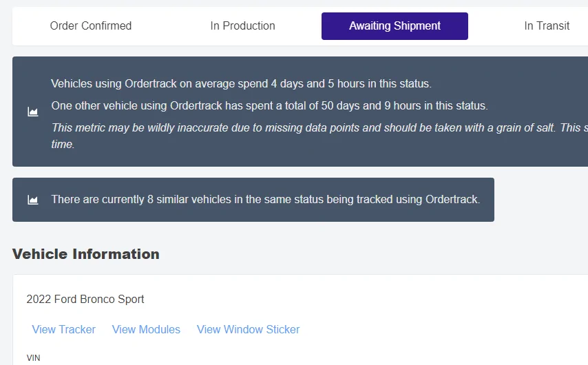Click the Vehicle Information heading
588x365 pixels.
pos(86,254)
